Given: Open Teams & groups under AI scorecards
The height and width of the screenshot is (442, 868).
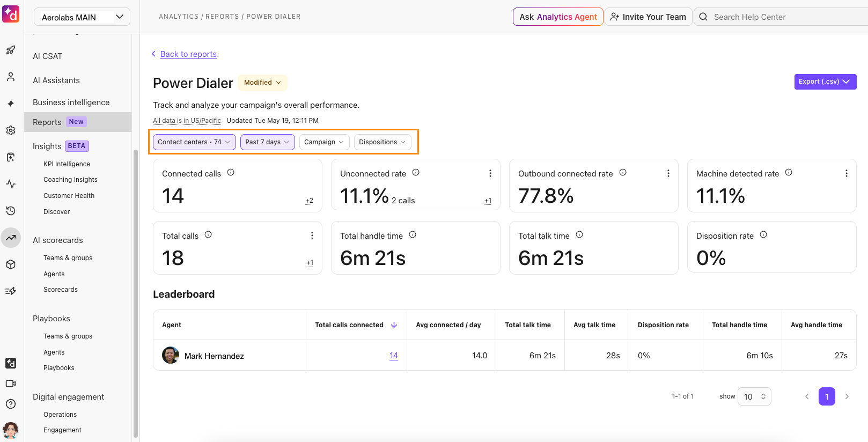Looking at the screenshot, I should [68, 258].
